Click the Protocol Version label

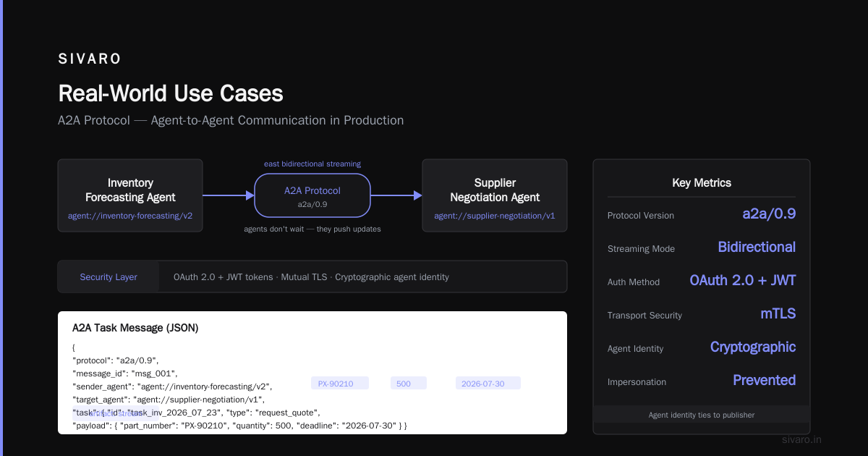pyautogui.click(x=641, y=216)
